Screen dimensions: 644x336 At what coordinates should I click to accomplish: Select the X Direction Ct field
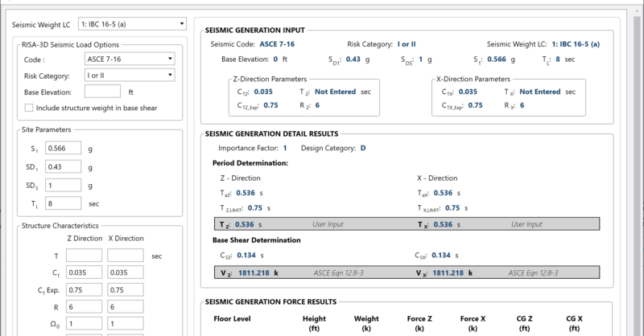tap(125, 274)
